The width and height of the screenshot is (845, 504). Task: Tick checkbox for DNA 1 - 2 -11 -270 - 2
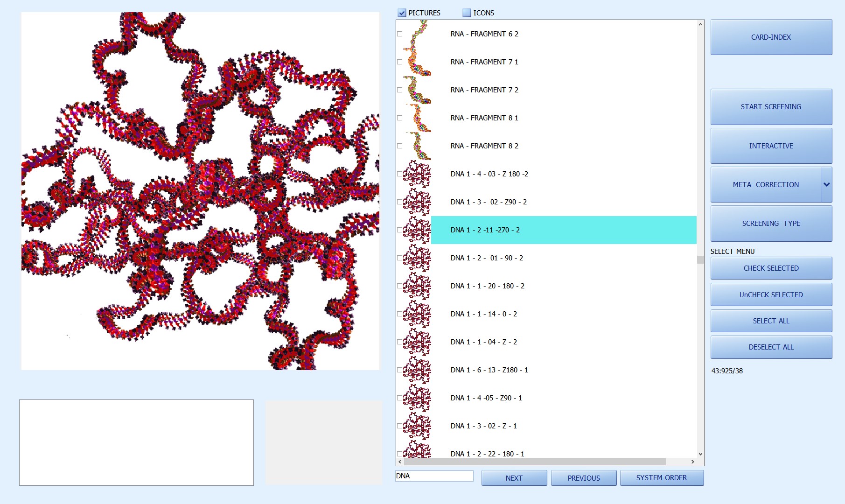pos(399,230)
